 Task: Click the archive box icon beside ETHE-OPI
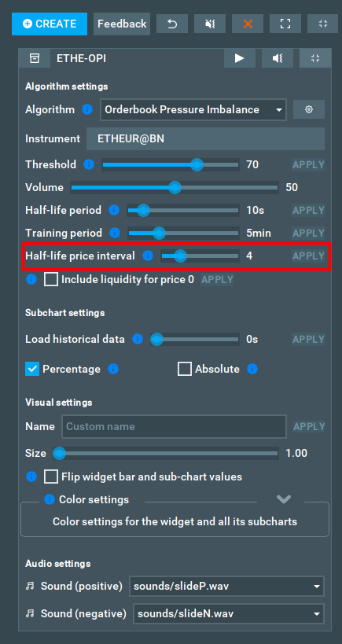pyautogui.click(x=35, y=58)
